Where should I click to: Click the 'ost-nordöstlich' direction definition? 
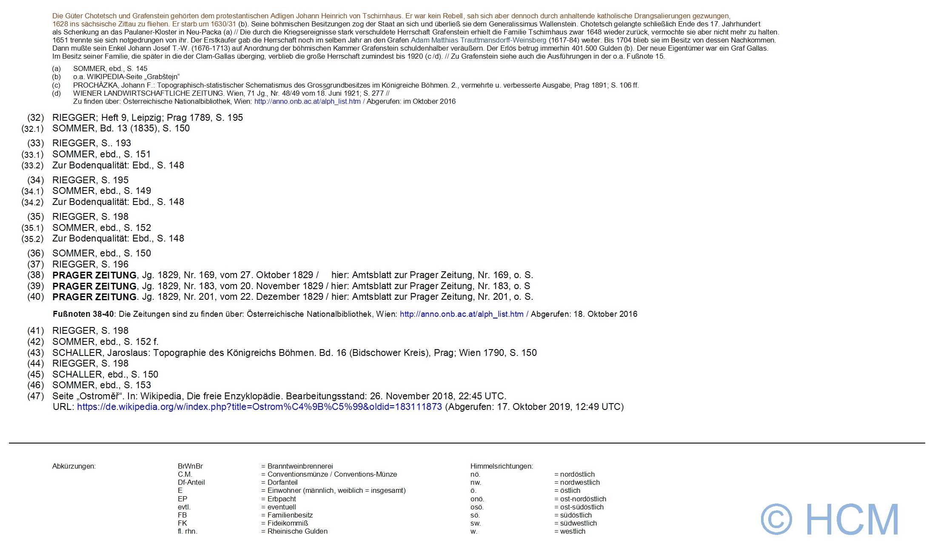tap(583, 499)
